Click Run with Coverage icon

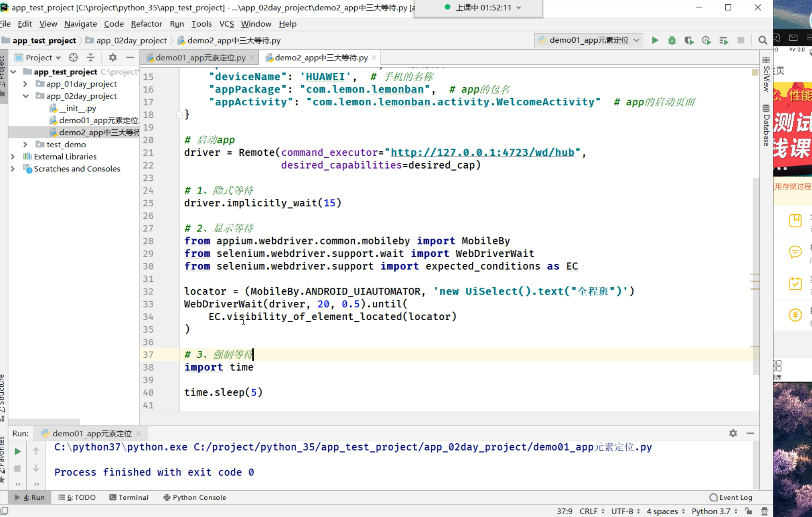tap(689, 40)
